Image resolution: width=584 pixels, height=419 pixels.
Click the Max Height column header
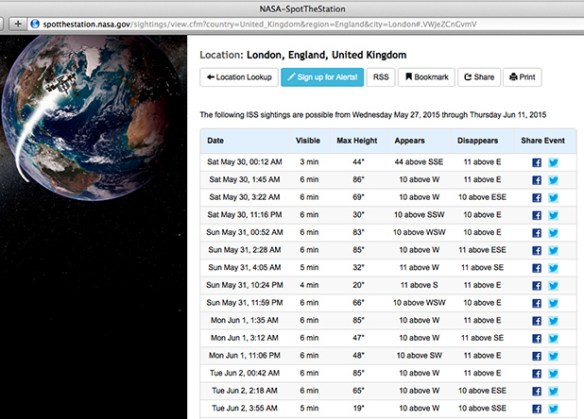357,141
